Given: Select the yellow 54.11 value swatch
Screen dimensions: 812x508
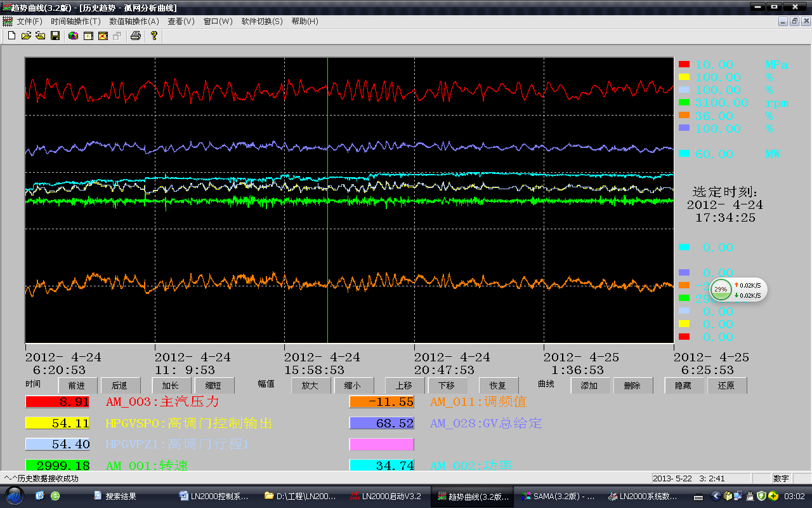Looking at the screenshot, I should [x=58, y=423].
